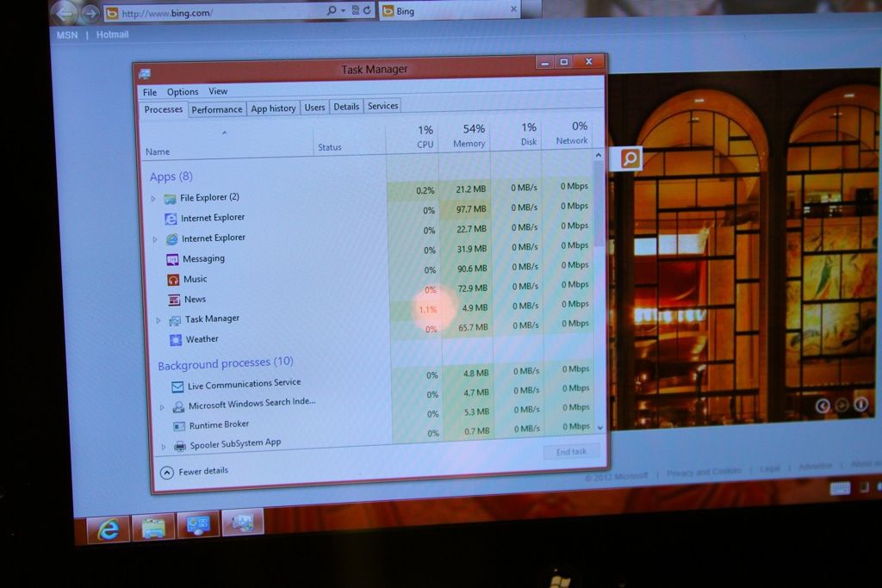882x588 pixels.
Task: Open File Explorer from the taskbar
Action: (x=153, y=527)
